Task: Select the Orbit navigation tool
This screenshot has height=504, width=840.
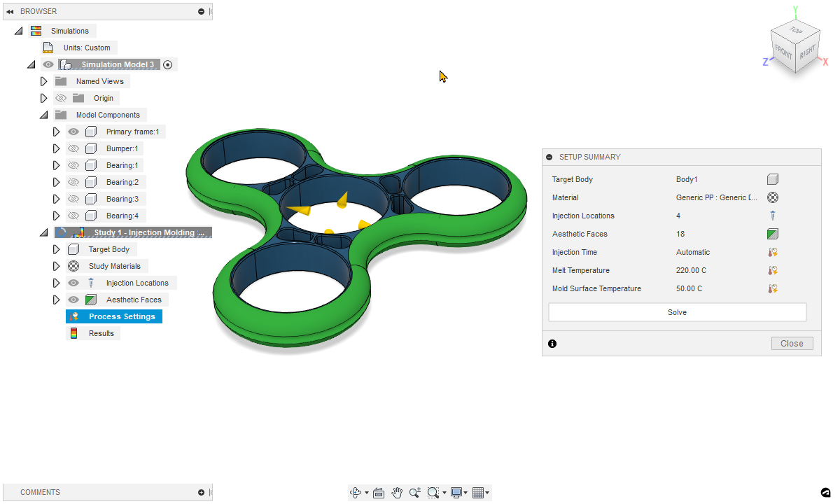Action: [356, 493]
